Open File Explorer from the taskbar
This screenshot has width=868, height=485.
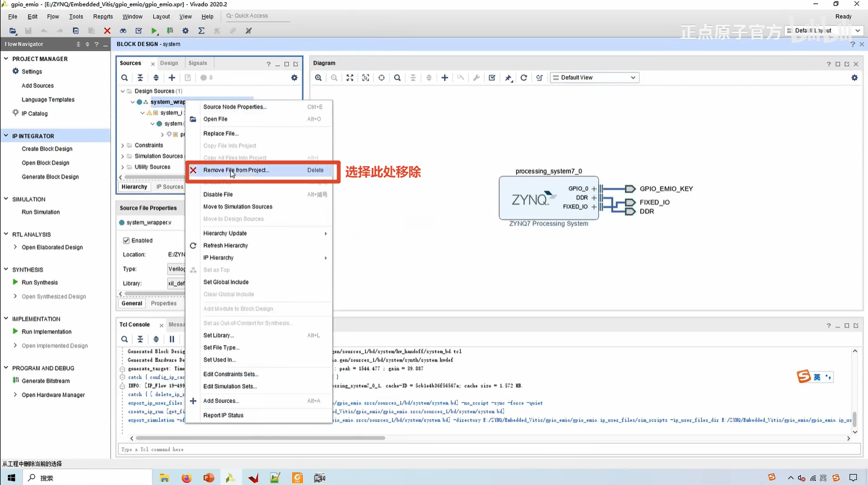click(x=164, y=478)
